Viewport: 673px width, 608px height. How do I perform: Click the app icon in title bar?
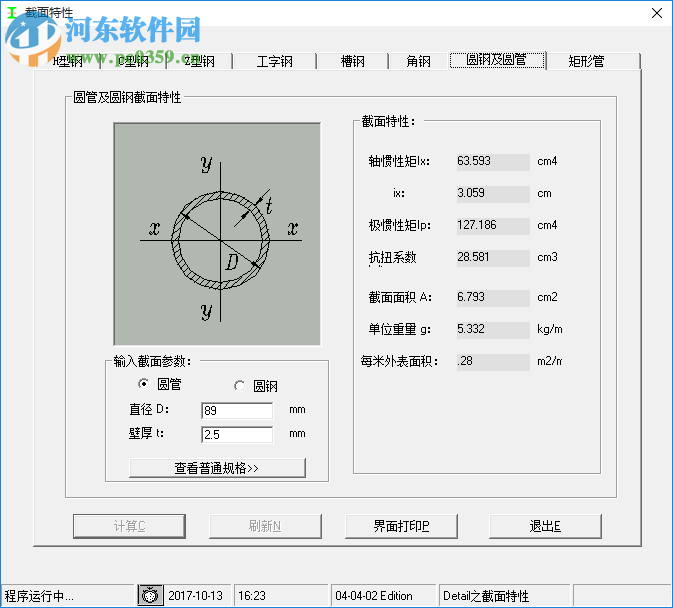point(12,13)
